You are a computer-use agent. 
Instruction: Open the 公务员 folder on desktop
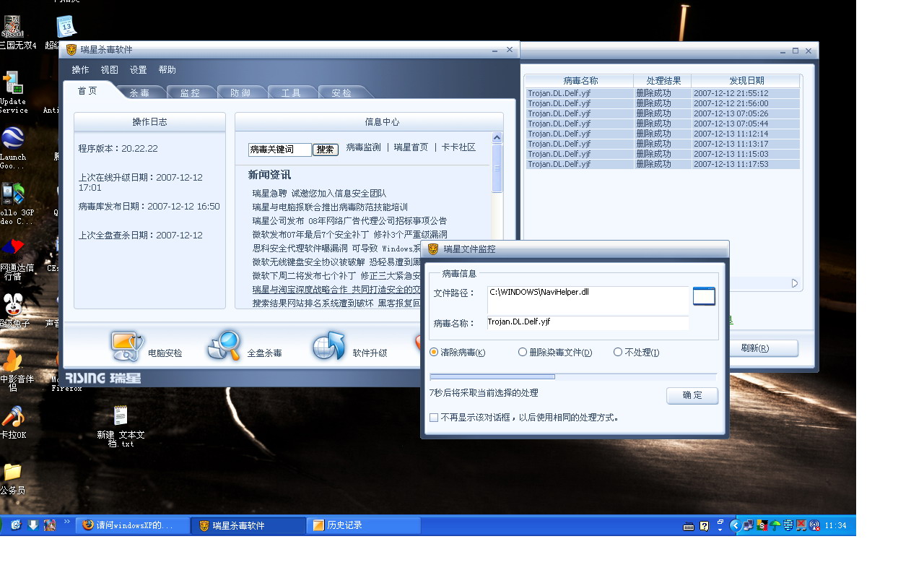[x=13, y=472]
